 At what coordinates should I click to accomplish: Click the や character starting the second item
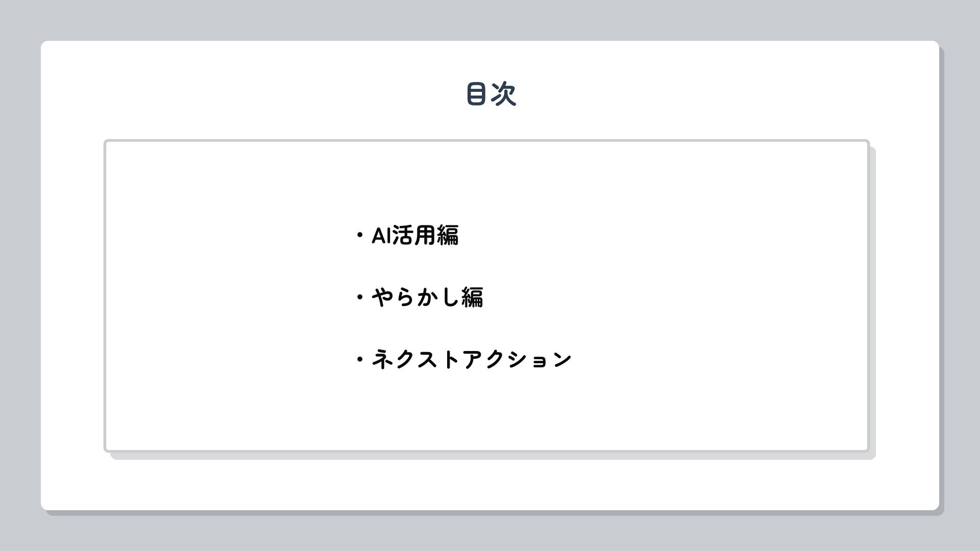tap(381, 297)
